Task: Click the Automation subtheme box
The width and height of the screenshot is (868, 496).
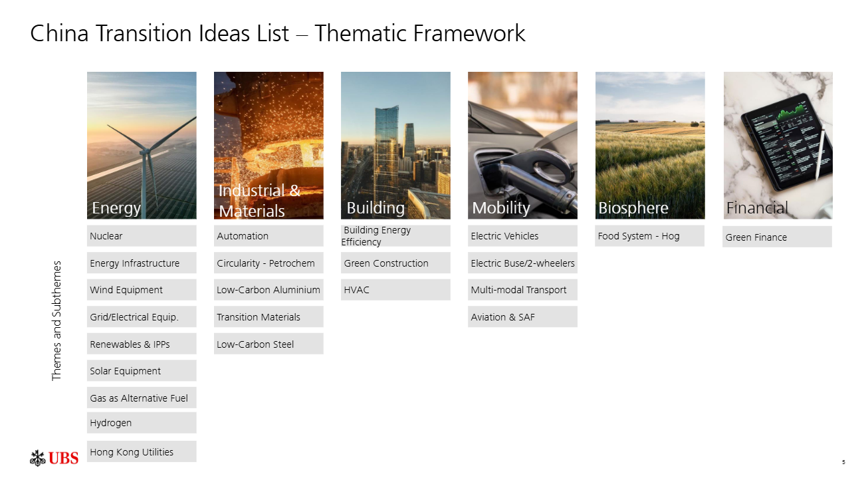Action: click(x=269, y=236)
